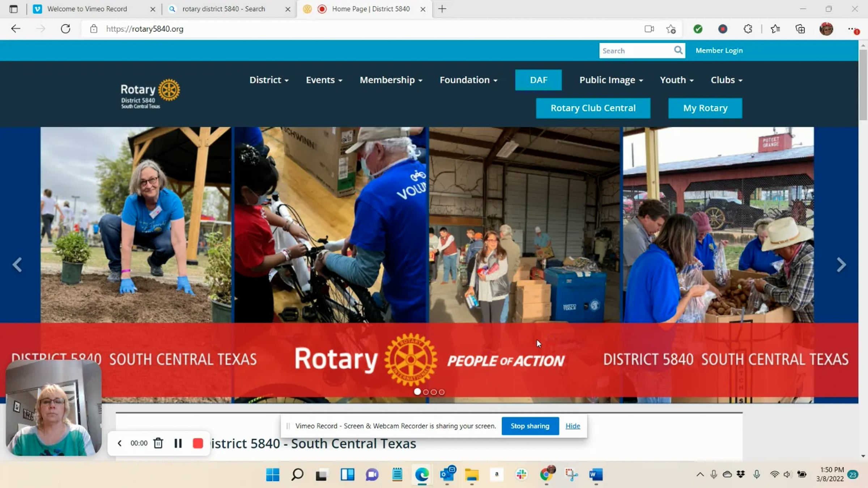
Task: Open Teams Chat on taskbar
Action: 372,475
